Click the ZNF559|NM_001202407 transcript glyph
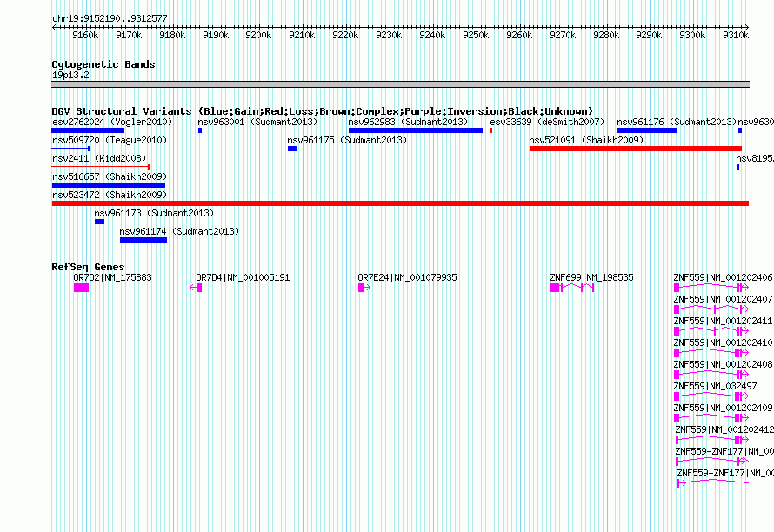Image resolution: width=774 pixels, height=532 pixels. point(711,309)
